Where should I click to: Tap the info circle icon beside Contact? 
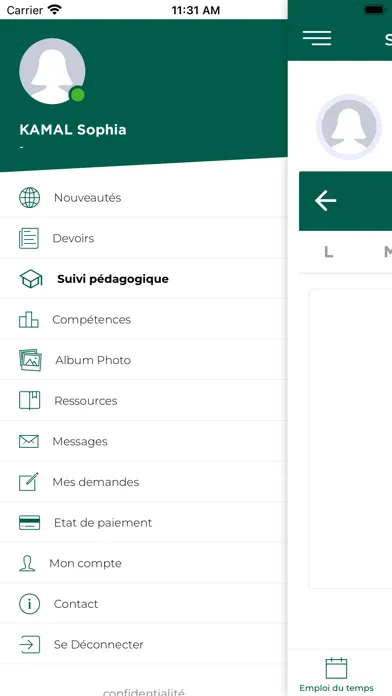tap(29, 604)
